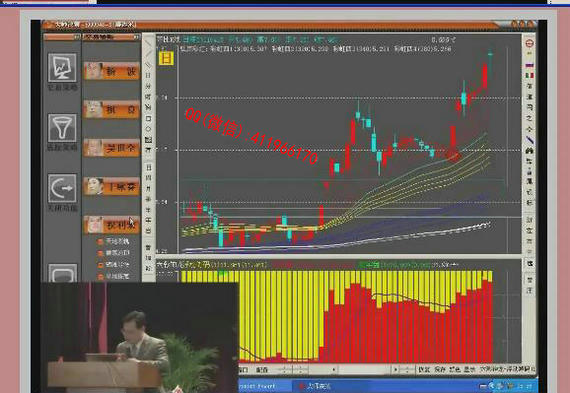
Task: Click the 保存 save button in bottom bar
Action: [440, 369]
